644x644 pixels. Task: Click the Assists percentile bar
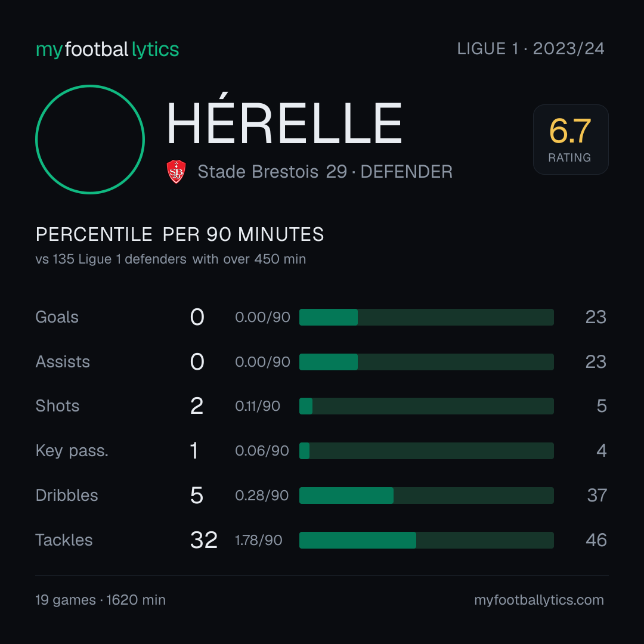click(426, 362)
